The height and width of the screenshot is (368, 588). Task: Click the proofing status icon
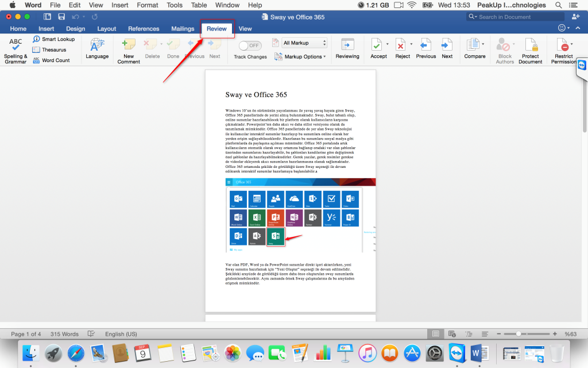click(91, 334)
